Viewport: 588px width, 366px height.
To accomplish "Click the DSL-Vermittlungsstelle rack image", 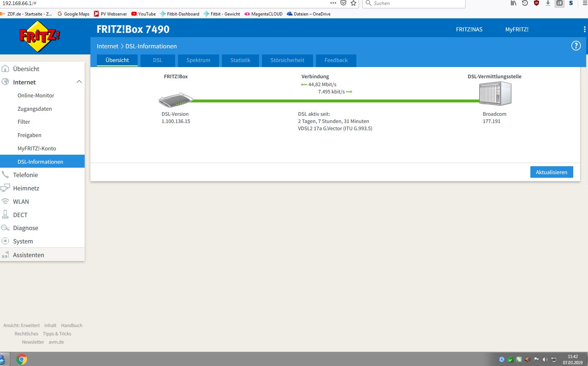I will (495, 93).
